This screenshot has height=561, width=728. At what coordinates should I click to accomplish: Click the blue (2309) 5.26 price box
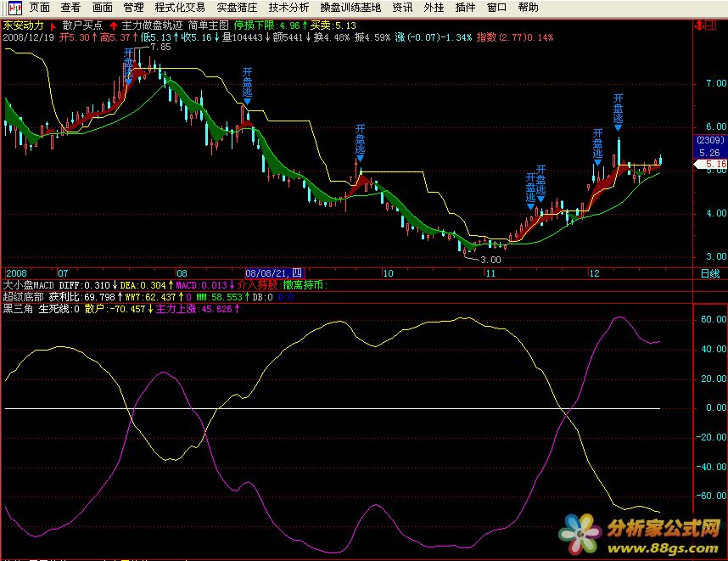coord(710,146)
